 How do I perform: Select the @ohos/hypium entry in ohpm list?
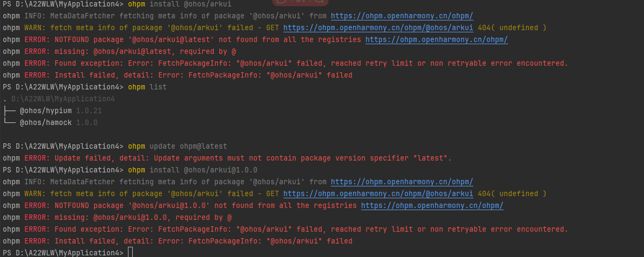[45, 110]
